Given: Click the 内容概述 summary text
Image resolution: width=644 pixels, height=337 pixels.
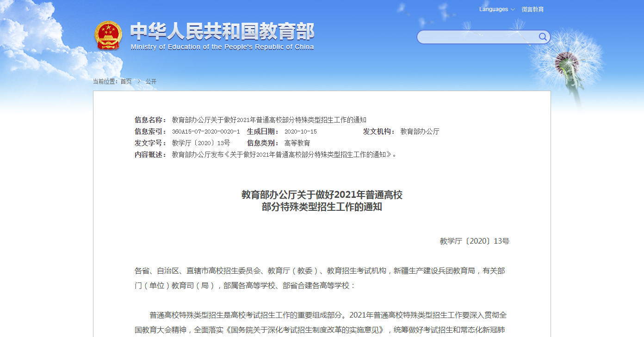Looking at the screenshot, I should coord(284,154).
